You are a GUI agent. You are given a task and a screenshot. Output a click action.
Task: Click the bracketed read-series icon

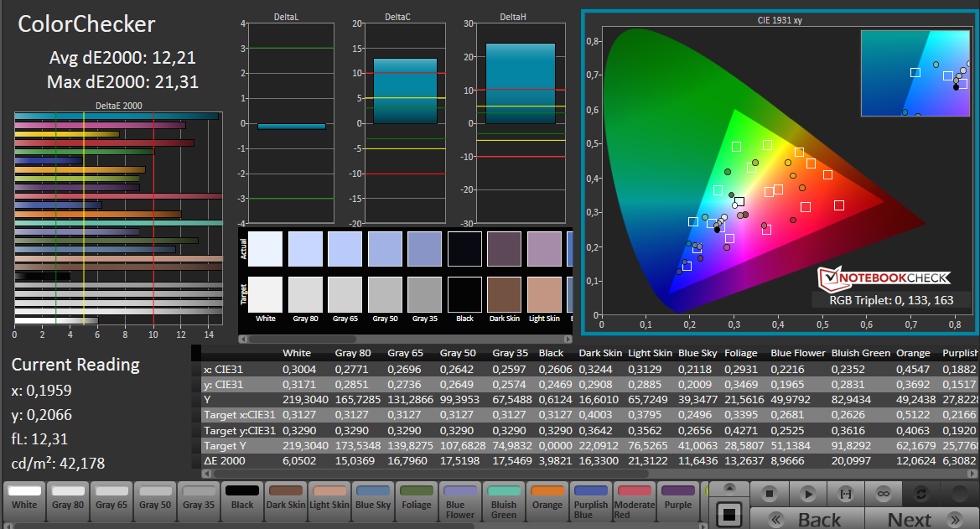(845, 493)
